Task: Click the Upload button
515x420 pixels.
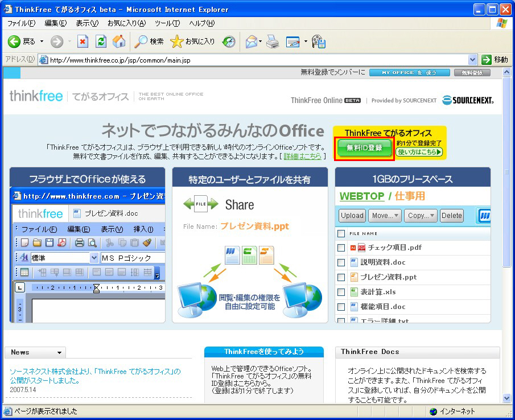Action: (x=352, y=216)
